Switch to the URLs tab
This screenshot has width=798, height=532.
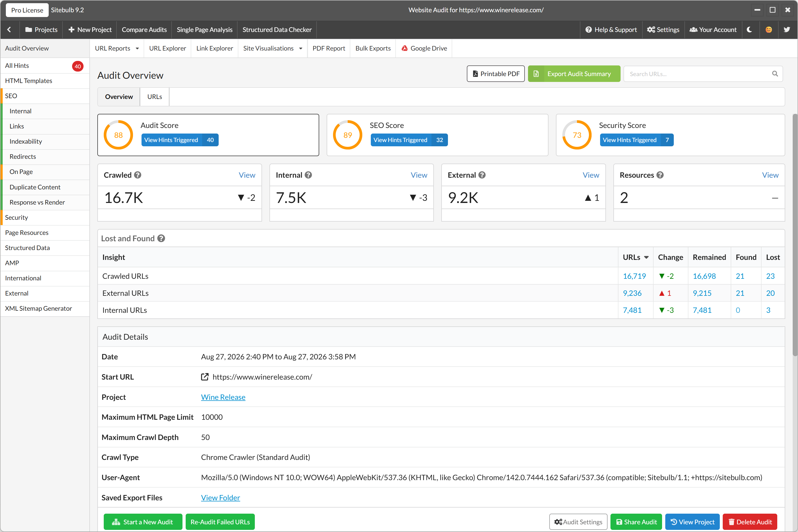pyautogui.click(x=155, y=97)
